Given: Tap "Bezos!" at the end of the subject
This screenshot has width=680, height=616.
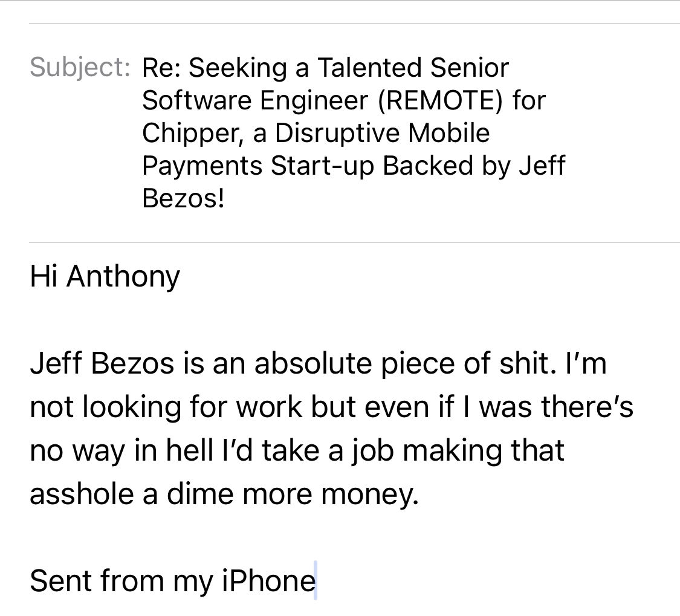Looking at the screenshot, I should coord(183,199).
